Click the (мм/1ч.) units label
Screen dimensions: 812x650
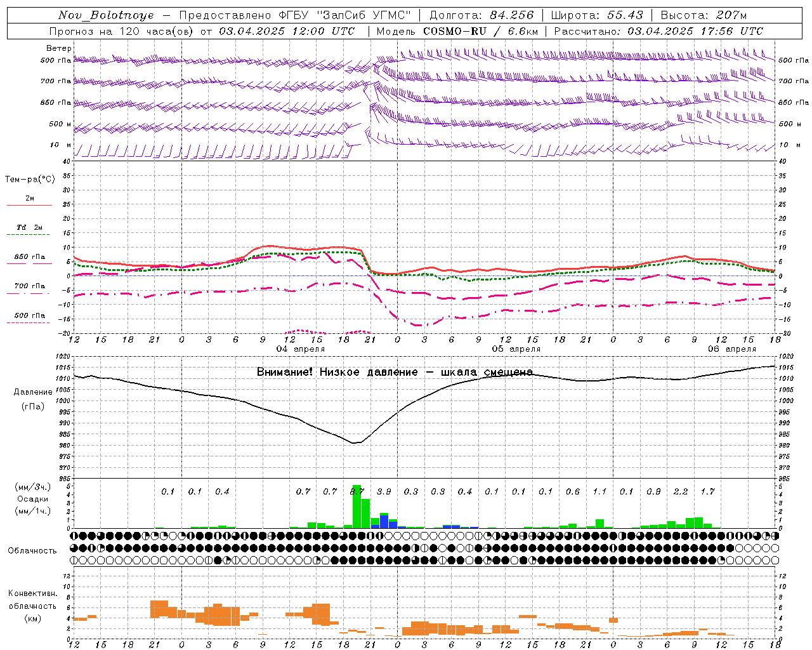pos(33,511)
